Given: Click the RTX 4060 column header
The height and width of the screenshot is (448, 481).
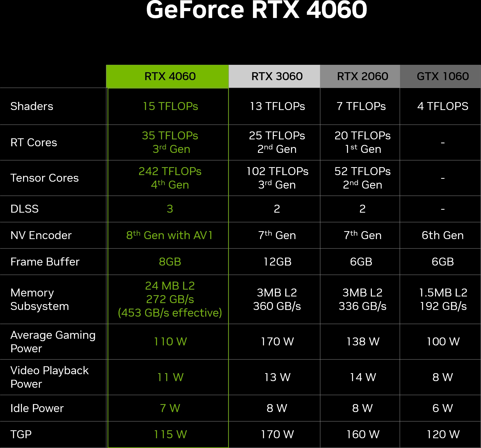Looking at the screenshot, I should [170, 76].
